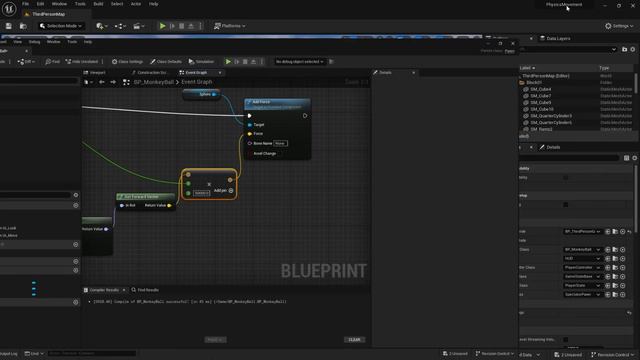This screenshot has height=360, width=640.
Task: Click the Target pin on Add Force node
Action: pyautogui.click(x=250, y=125)
